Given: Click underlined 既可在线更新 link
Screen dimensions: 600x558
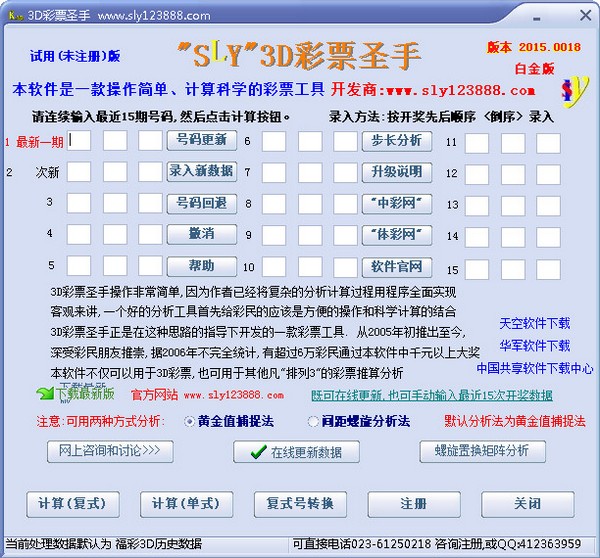Looking at the screenshot, I should (432, 395).
